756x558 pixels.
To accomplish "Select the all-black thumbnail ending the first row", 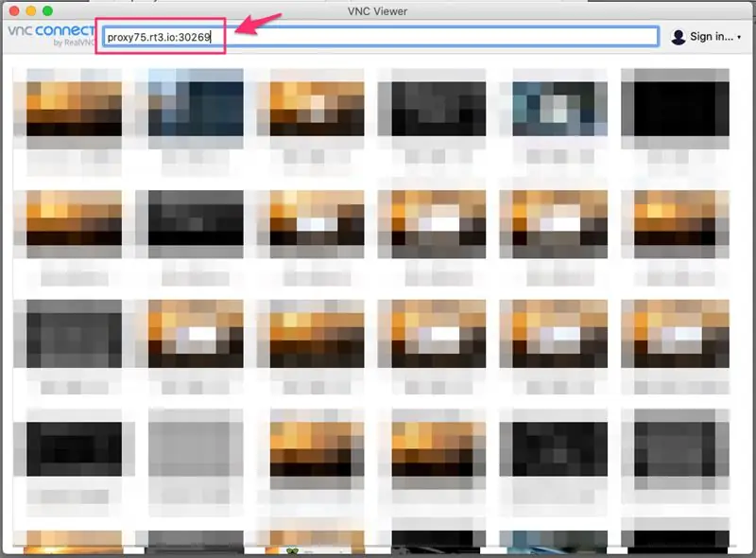I will (676, 109).
